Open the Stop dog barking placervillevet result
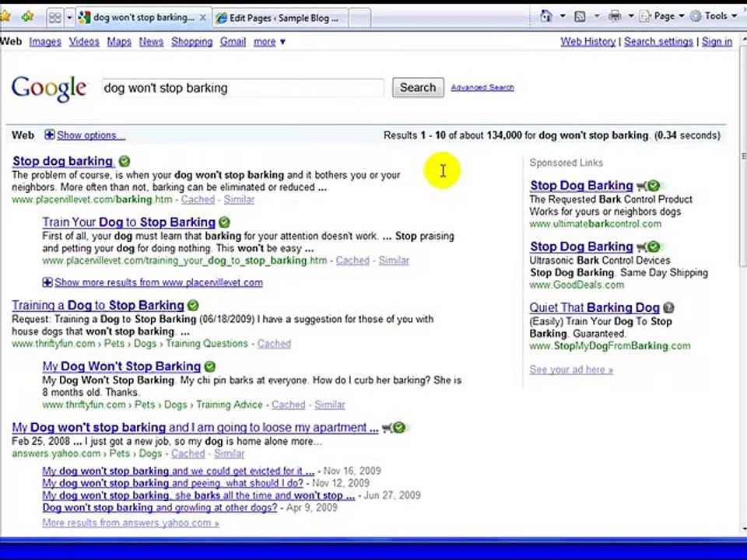 (x=63, y=162)
